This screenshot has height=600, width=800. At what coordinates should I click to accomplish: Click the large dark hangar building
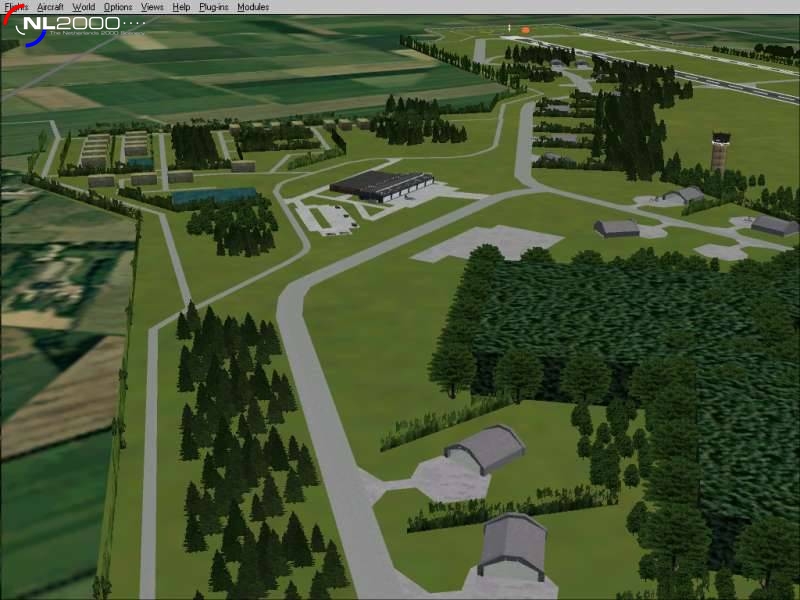point(381,185)
